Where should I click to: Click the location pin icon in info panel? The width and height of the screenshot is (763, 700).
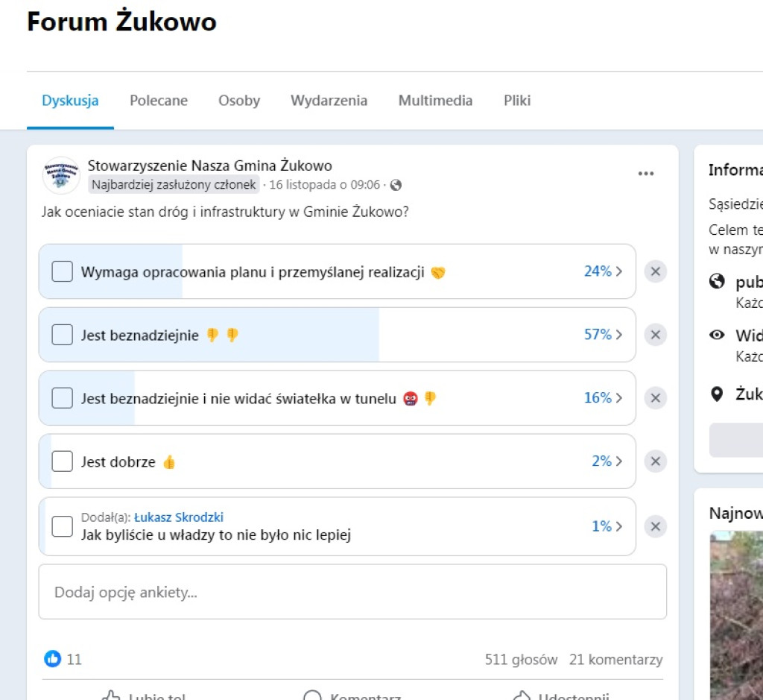pos(717,394)
